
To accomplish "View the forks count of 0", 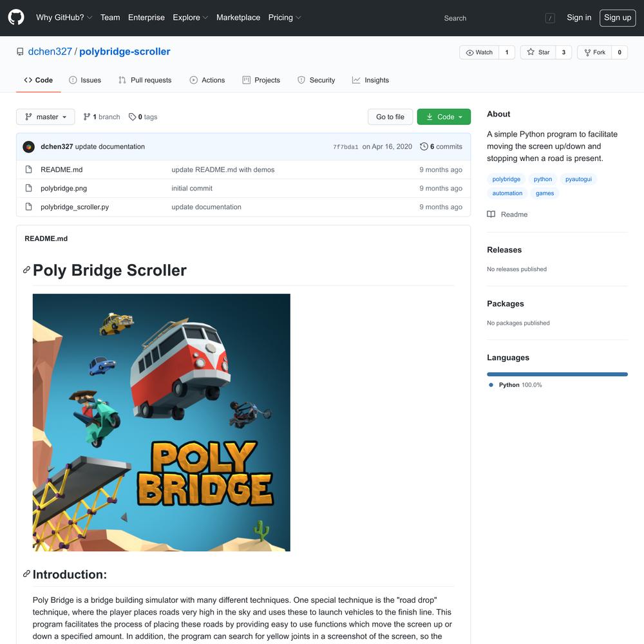I will [x=620, y=52].
